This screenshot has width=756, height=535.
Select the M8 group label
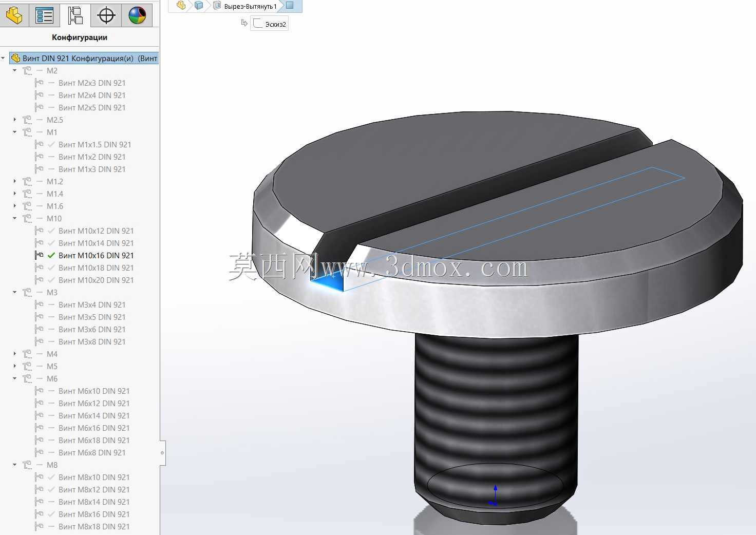52,465
